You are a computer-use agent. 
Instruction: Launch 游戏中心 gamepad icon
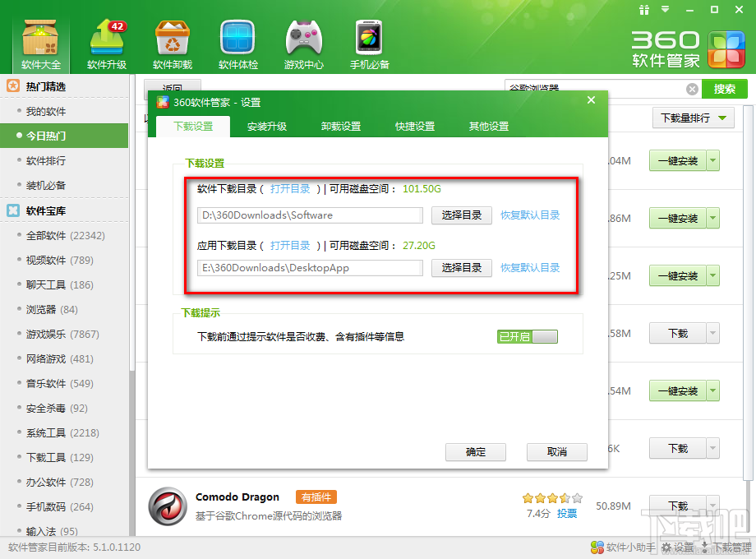point(304,37)
